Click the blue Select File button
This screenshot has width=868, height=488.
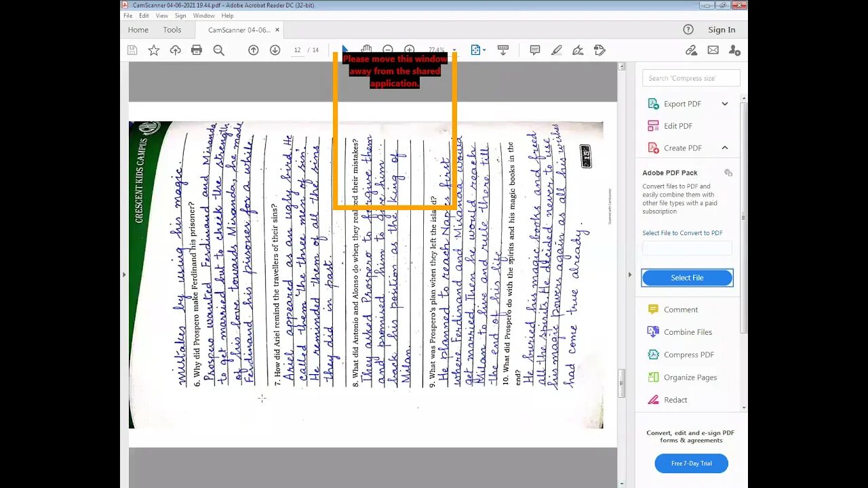[x=687, y=278]
